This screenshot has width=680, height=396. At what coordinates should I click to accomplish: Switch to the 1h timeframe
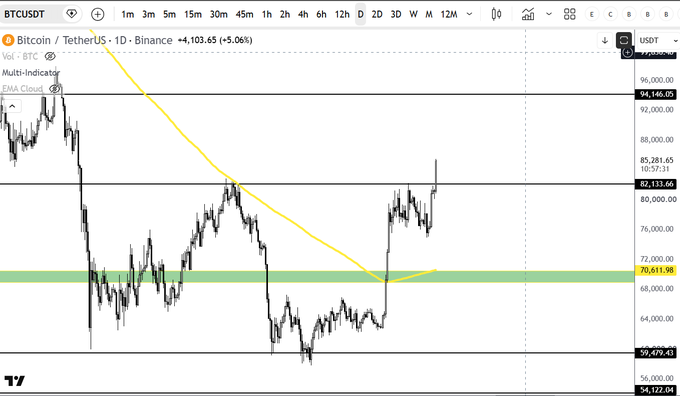tap(267, 14)
